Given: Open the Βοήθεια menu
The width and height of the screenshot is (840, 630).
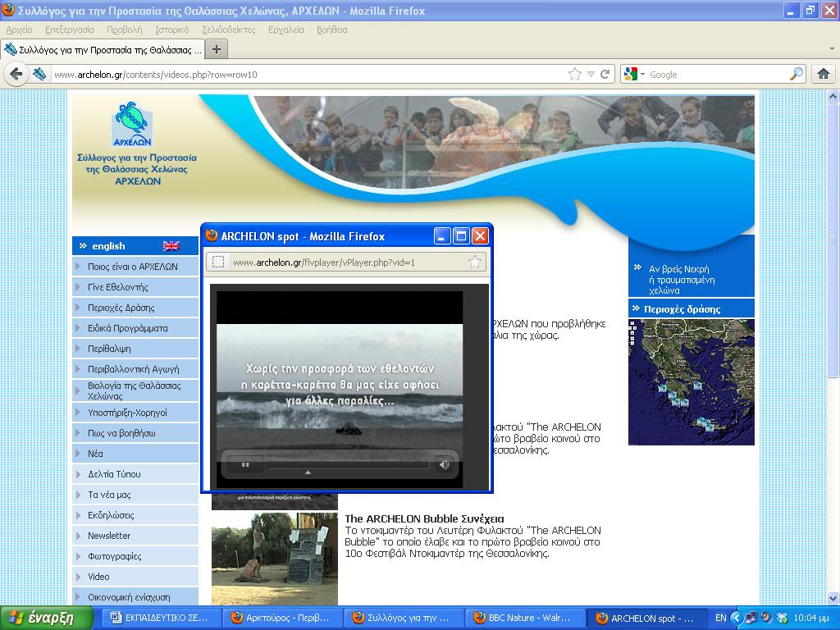Looking at the screenshot, I should click(x=332, y=30).
